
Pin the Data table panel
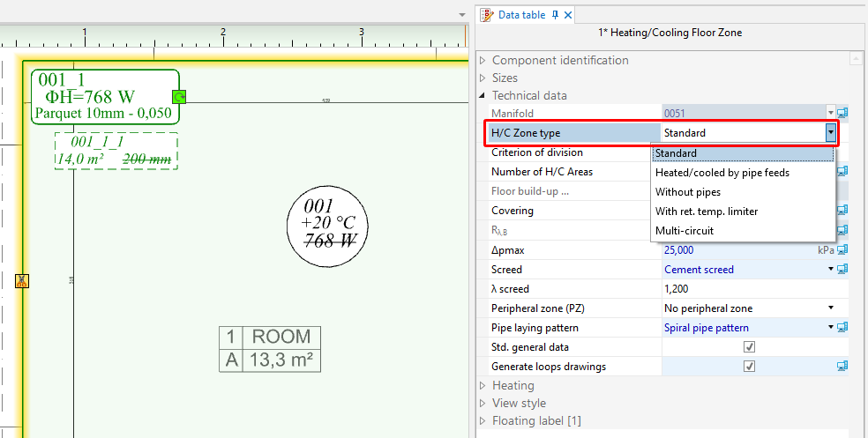555,15
